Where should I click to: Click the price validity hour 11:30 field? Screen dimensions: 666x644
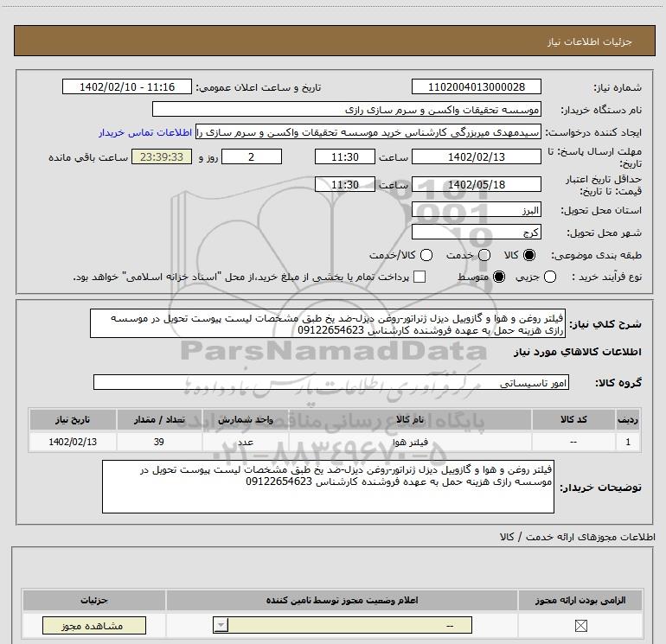tap(345, 184)
